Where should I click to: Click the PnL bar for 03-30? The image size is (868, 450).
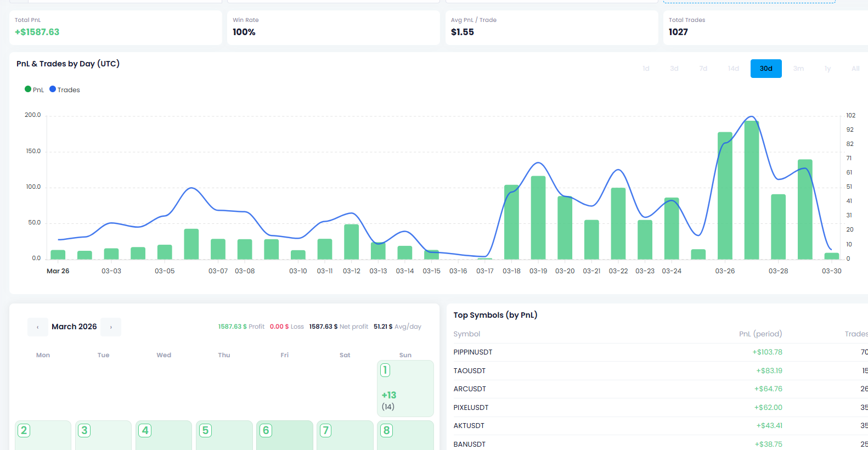point(832,256)
